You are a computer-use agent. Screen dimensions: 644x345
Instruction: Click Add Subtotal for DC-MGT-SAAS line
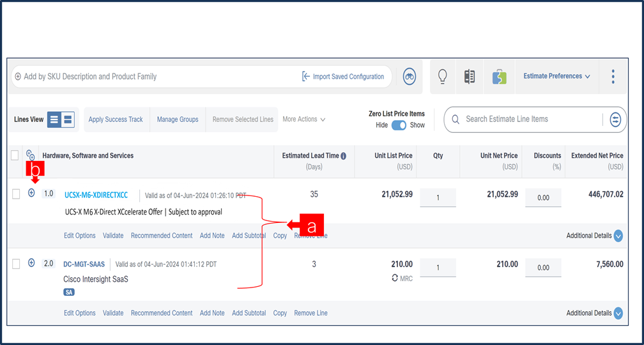pyautogui.click(x=249, y=313)
